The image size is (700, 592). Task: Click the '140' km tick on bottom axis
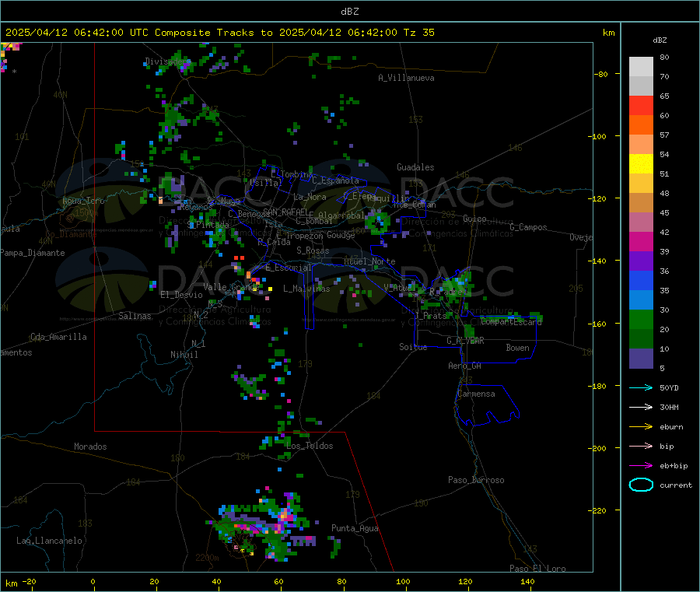point(527,581)
